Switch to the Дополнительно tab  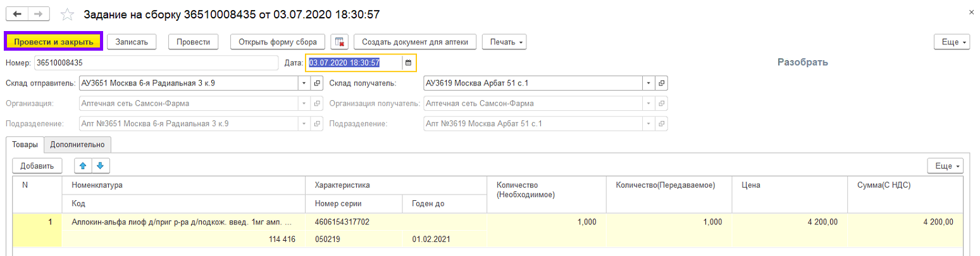(77, 144)
